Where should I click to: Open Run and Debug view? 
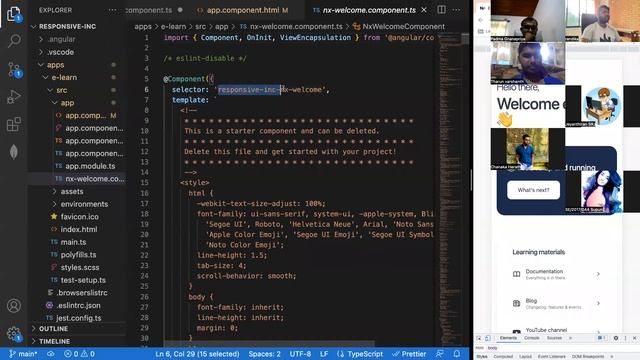[14, 97]
